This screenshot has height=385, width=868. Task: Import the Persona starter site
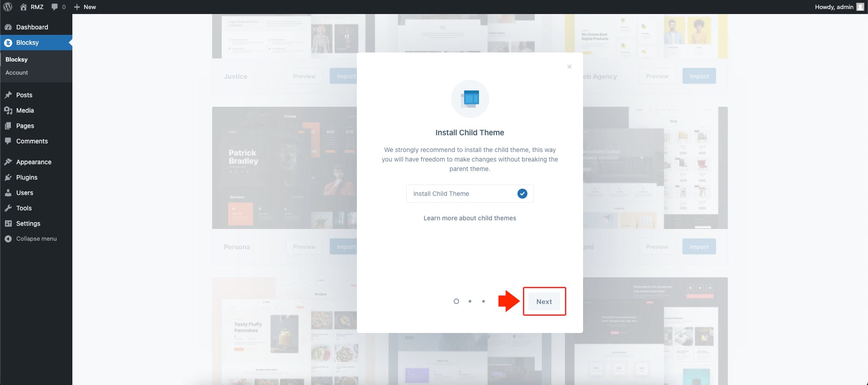[344, 247]
